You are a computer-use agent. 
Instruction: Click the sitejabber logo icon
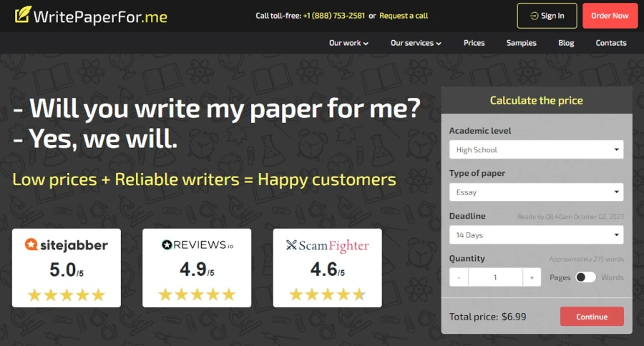31,244
